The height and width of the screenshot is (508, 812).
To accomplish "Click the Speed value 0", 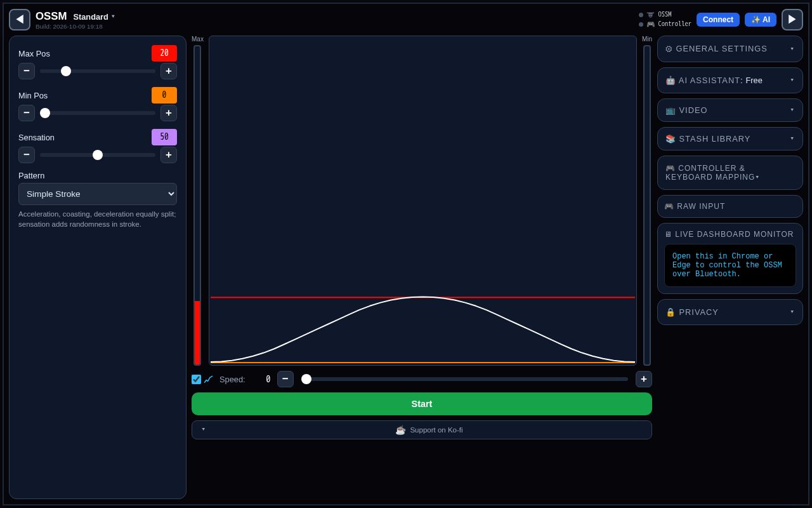I will [x=268, y=379].
